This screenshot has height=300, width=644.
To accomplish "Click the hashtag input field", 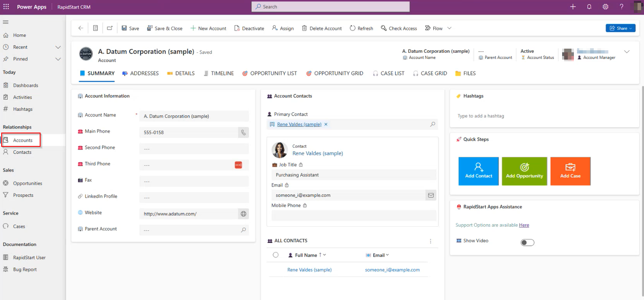I will point(543,116).
